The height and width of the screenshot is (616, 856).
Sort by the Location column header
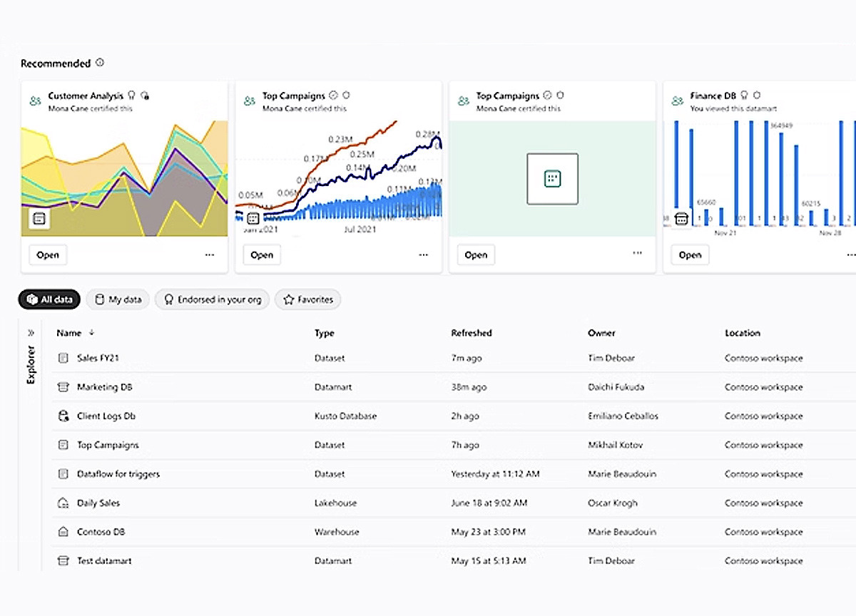coord(743,333)
